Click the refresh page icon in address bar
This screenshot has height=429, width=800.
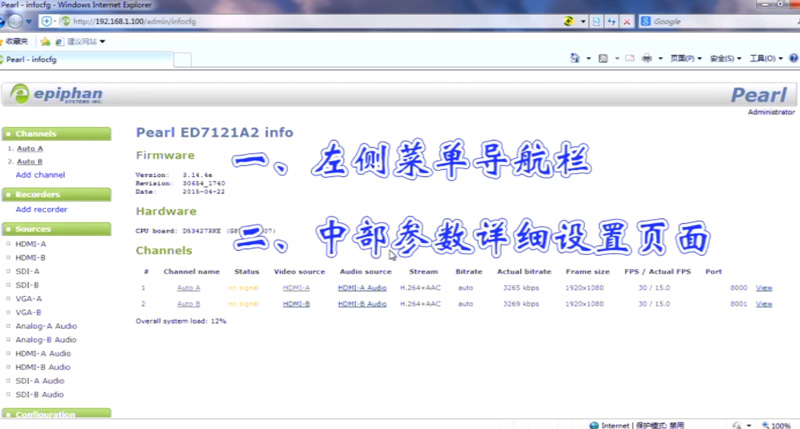pos(611,21)
